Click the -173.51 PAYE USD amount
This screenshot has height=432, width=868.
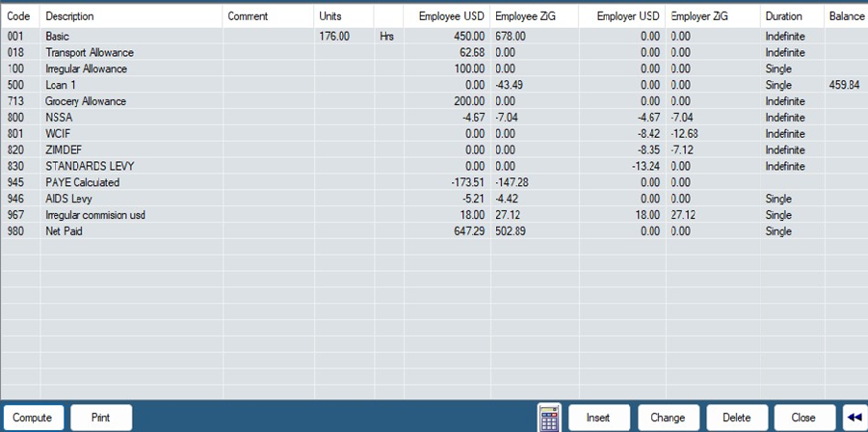468,182
